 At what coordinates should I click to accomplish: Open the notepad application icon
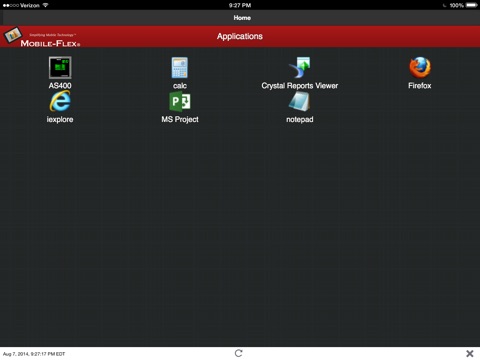[300, 101]
